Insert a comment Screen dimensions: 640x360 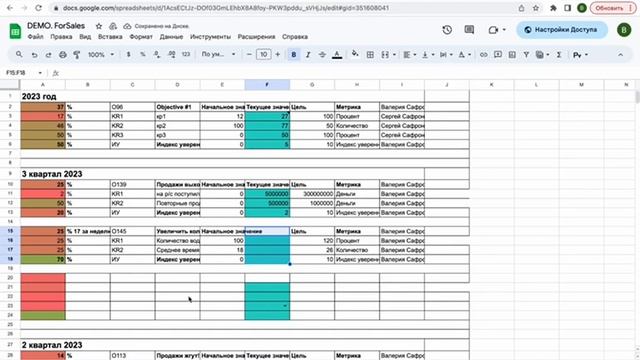tap(498, 55)
